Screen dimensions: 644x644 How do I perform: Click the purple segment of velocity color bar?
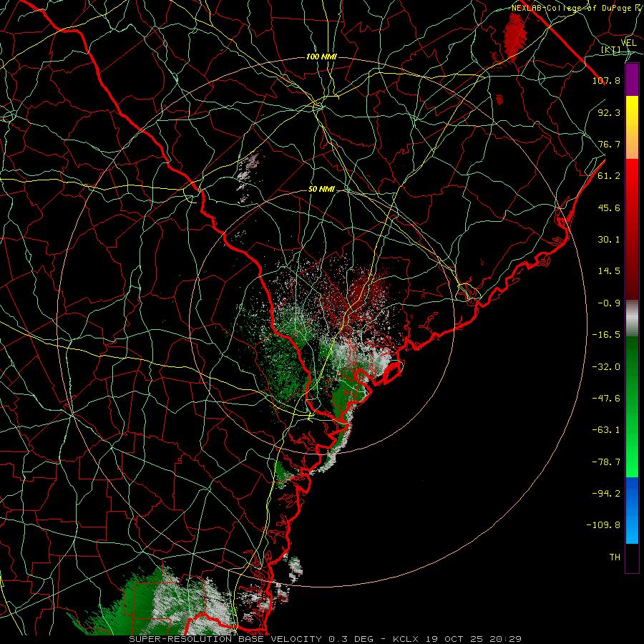632,80
